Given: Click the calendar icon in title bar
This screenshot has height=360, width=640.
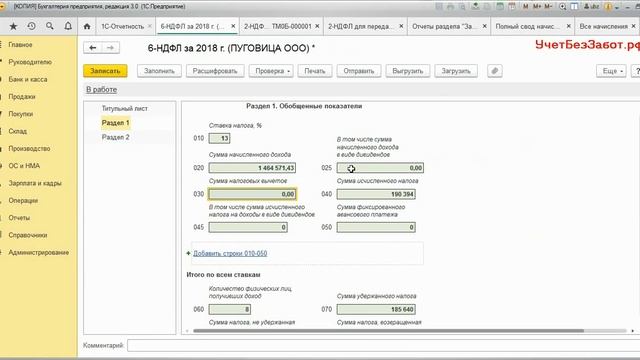Looking at the screenshot, I should click(512, 7).
